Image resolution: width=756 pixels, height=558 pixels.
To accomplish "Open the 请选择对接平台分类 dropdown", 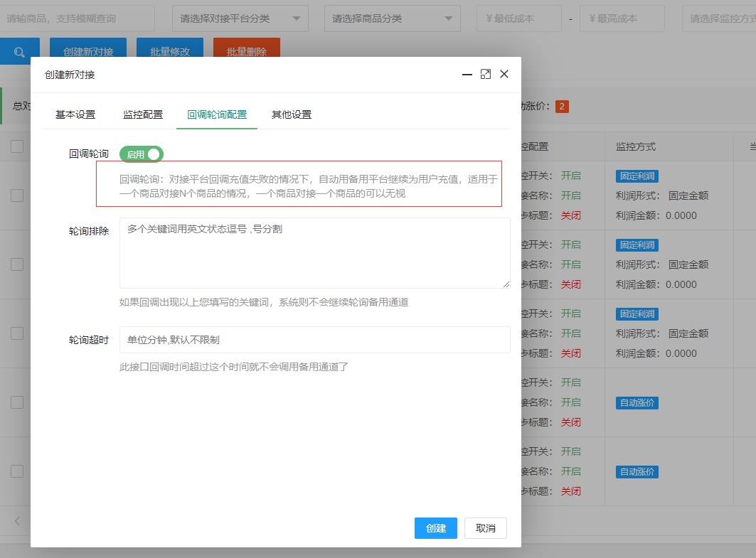I will (240, 18).
